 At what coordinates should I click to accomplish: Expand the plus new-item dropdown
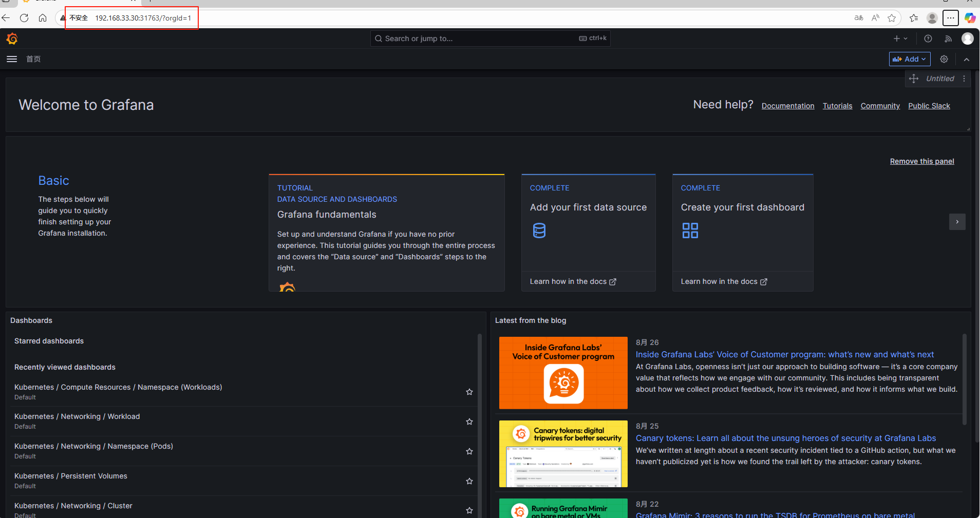[900, 39]
